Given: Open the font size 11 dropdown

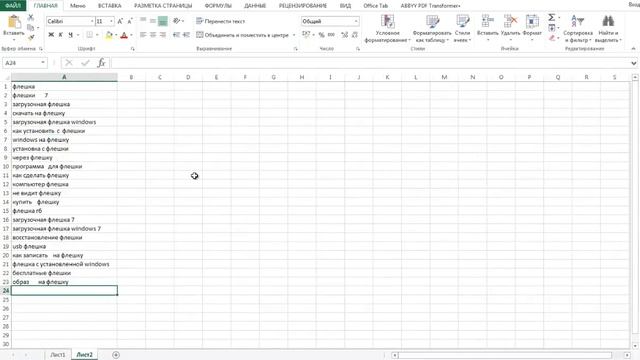Looking at the screenshot, I should (111, 21).
